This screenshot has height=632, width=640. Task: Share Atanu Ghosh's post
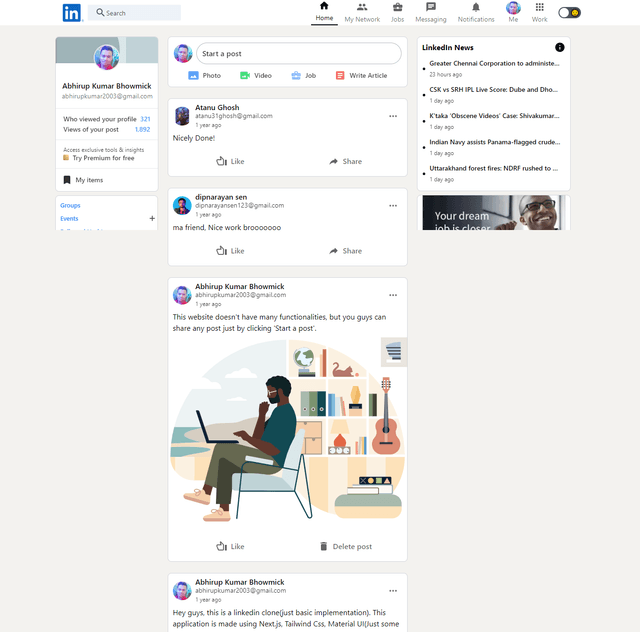(x=345, y=161)
